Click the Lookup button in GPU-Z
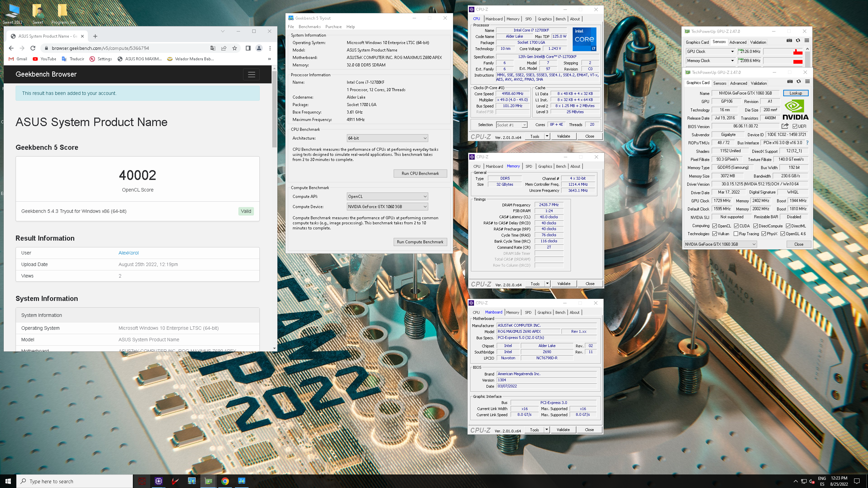The width and height of the screenshot is (868, 488). click(x=795, y=93)
